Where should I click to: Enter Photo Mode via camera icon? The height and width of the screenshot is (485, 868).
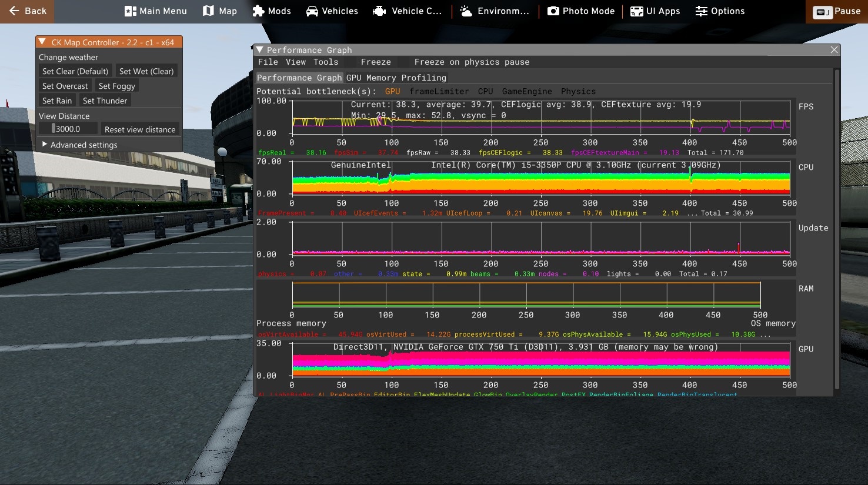click(553, 11)
